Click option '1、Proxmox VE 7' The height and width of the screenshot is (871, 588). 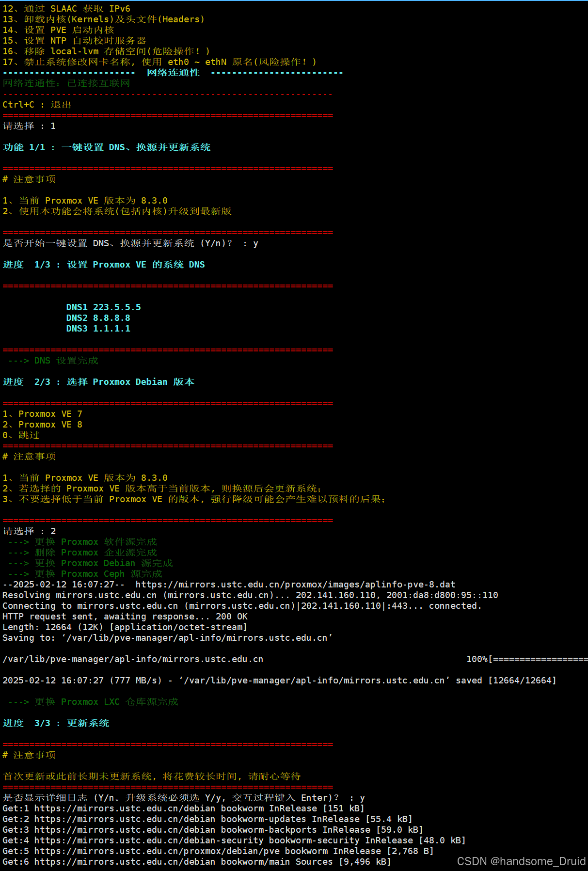[x=42, y=414]
